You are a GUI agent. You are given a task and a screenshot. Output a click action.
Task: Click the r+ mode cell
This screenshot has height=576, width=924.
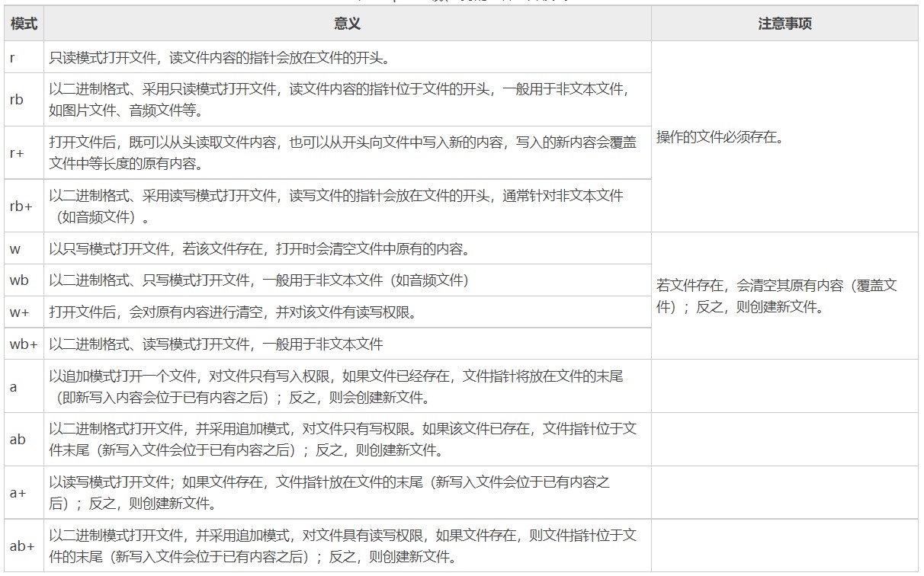[x=18, y=153]
